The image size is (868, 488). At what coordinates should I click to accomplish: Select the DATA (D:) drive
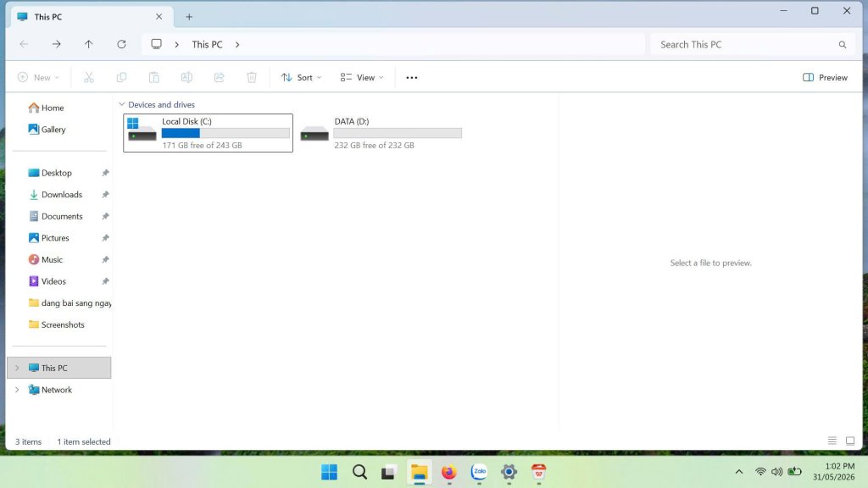pyautogui.click(x=381, y=133)
